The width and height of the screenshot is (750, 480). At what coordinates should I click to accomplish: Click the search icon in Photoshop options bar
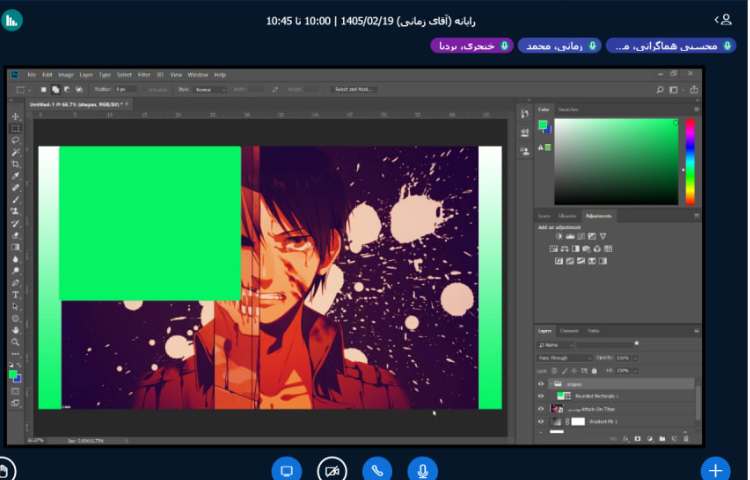660,90
